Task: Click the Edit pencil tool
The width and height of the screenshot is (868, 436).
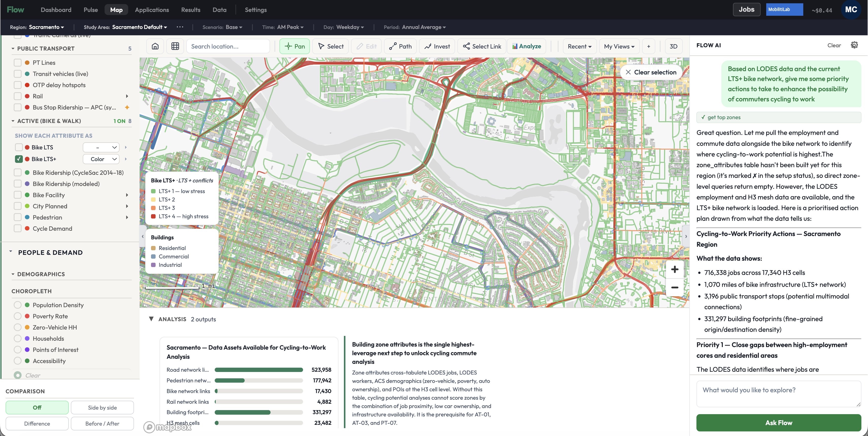Action: pos(366,46)
